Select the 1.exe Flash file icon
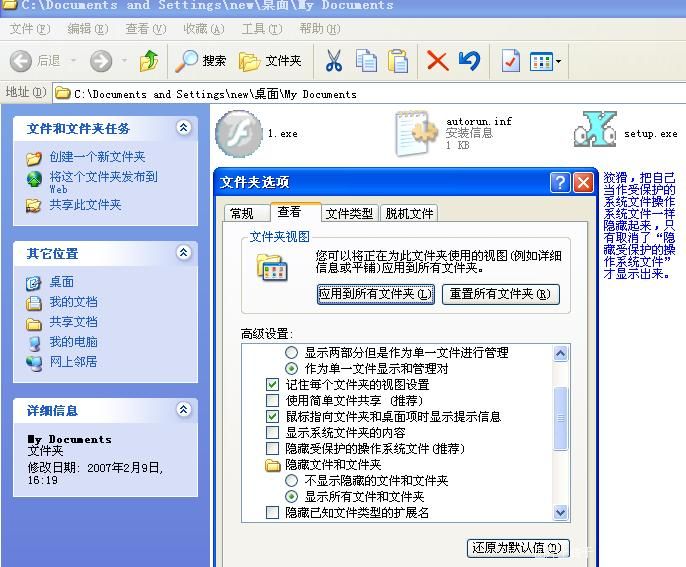Image resolution: width=686 pixels, height=567 pixels. (238, 133)
